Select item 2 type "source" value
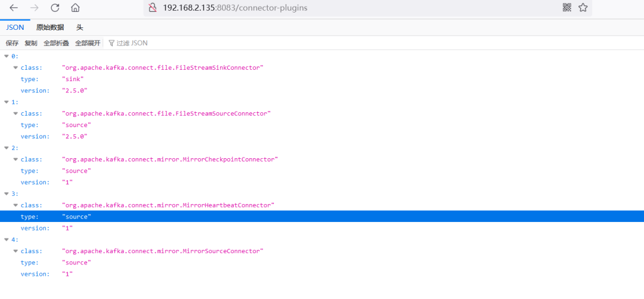 click(76, 171)
